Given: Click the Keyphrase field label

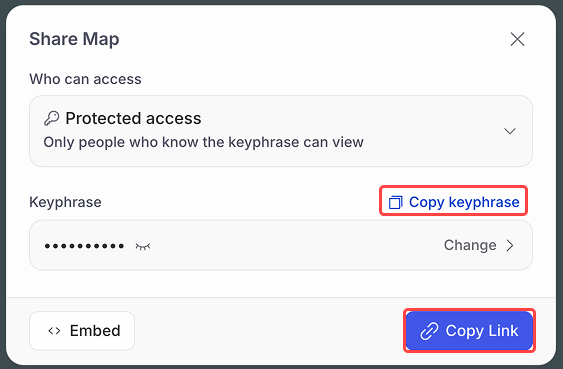Looking at the screenshot, I should coord(65,202).
